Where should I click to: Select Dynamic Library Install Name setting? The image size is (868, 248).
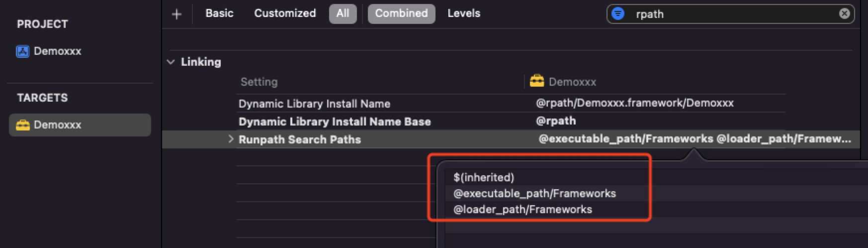(x=314, y=104)
